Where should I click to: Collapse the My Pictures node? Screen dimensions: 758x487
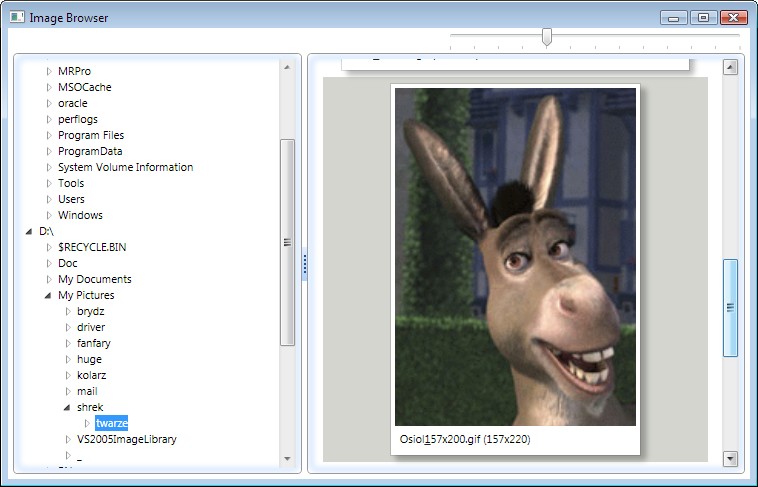48,295
